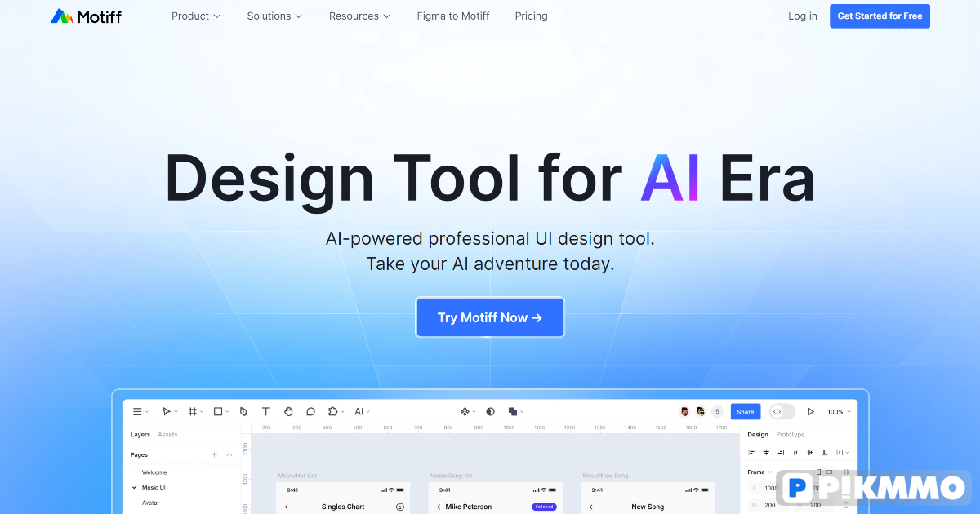Expand the Product menu
The width and height of the screenshot is (980, 514).
click(196, 16)
